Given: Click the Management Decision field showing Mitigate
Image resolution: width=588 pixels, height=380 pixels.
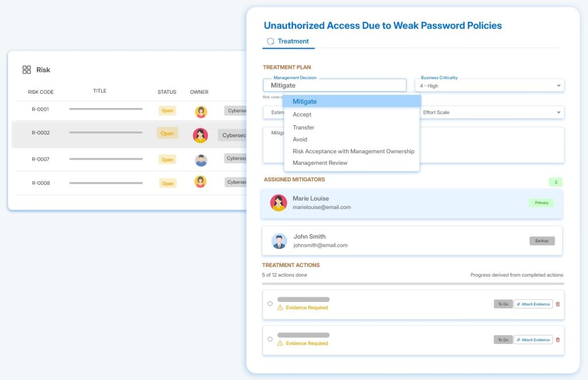Looking at the screenshot, I should [x=335, y=85].
